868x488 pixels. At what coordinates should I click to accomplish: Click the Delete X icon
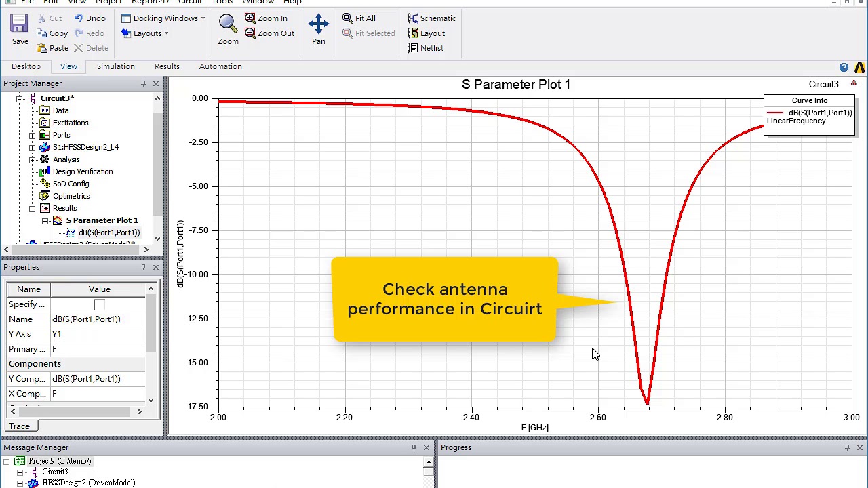(79, 48)
